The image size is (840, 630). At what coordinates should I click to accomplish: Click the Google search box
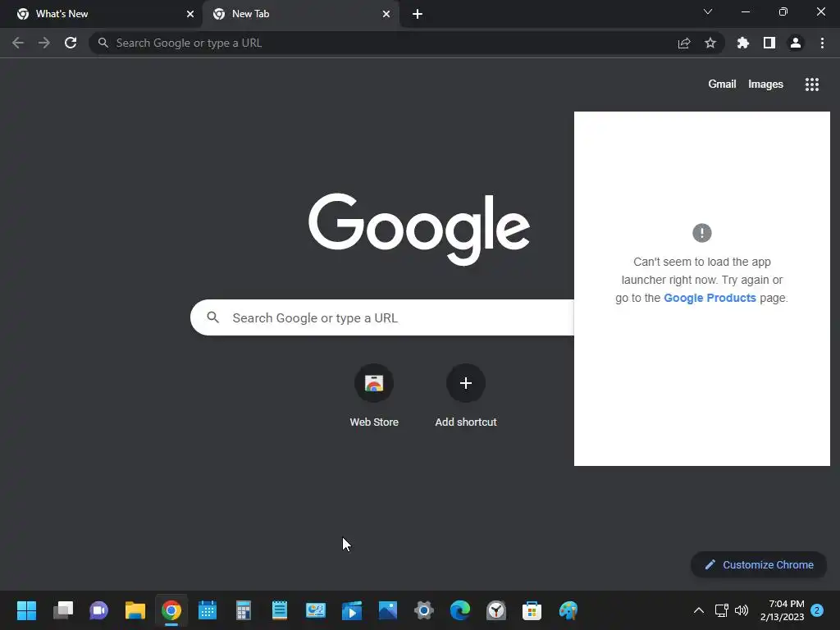[x=382, y=317]
